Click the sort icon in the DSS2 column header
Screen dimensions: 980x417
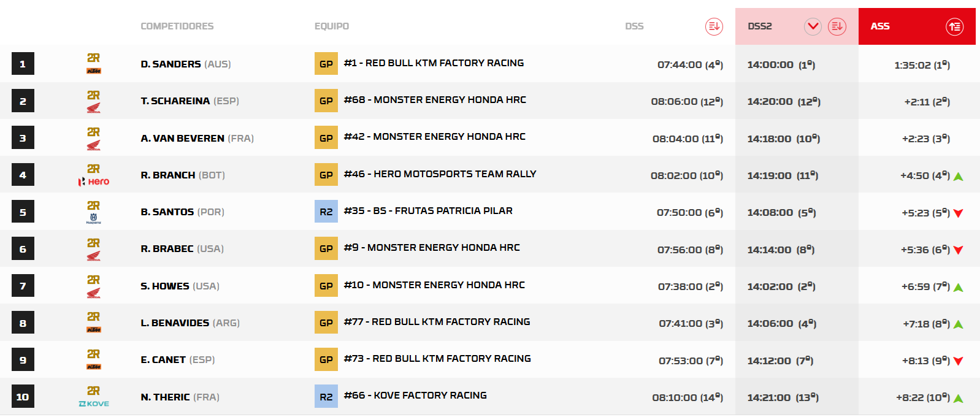(x=837, y=26)
